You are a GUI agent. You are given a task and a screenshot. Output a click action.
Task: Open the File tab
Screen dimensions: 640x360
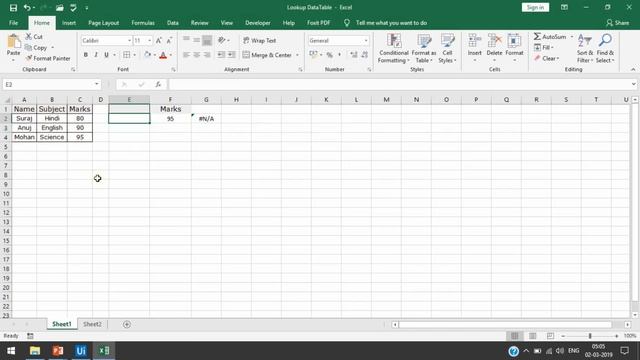pos(13,23)
